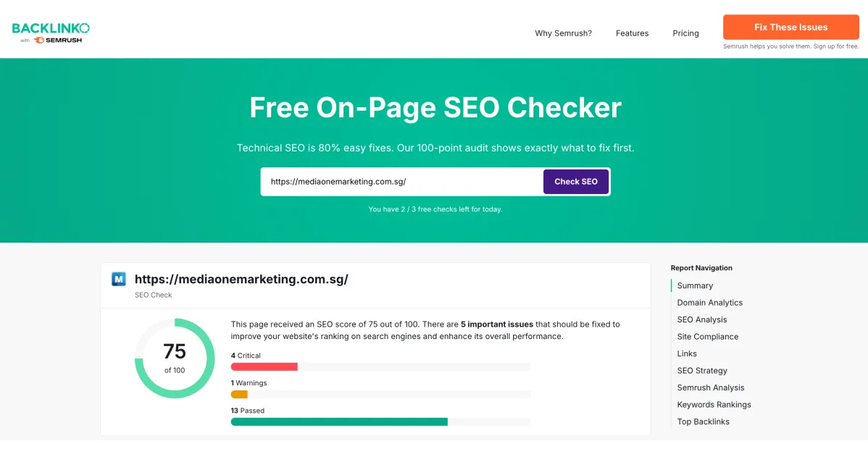The image size is (868, 452).
Task: Navigate to the SEO Analysis section
Action: click(702, 319)
